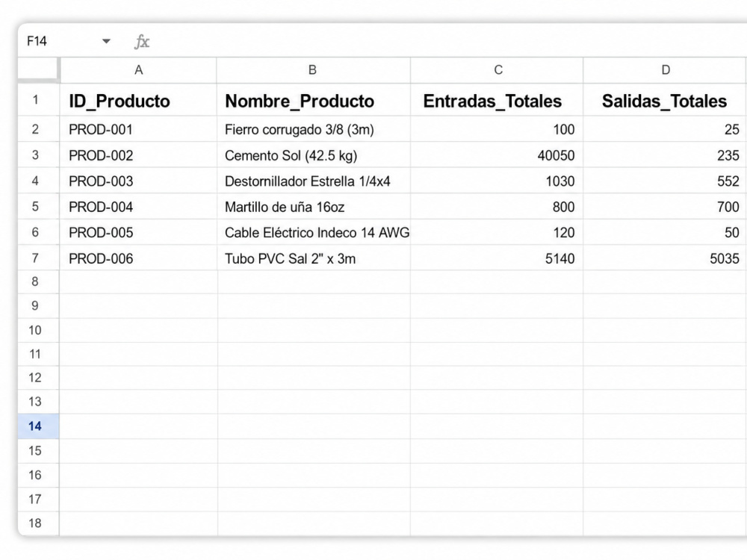Select cell PROD-002
747x560 pixels.
tap(138, 155)
